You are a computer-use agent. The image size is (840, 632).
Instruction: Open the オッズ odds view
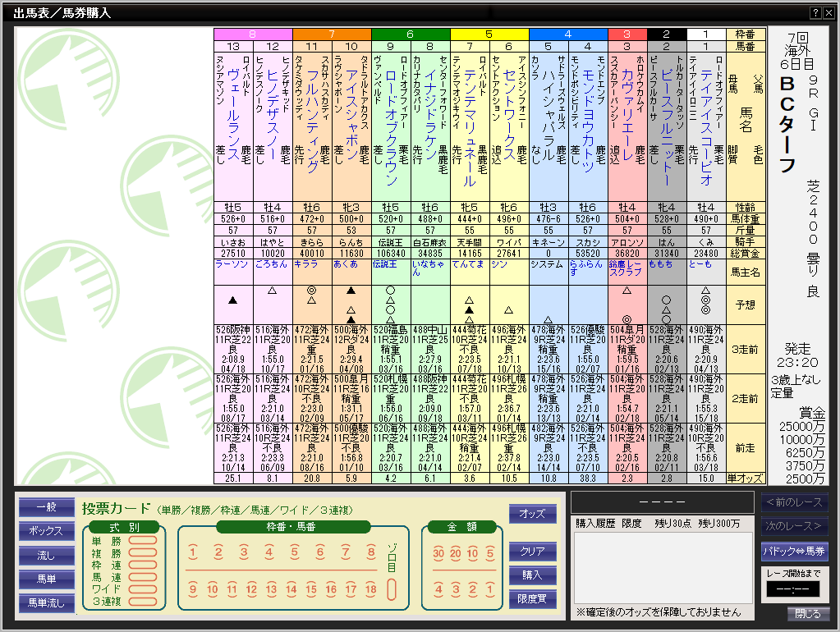(x=532, y=514)
